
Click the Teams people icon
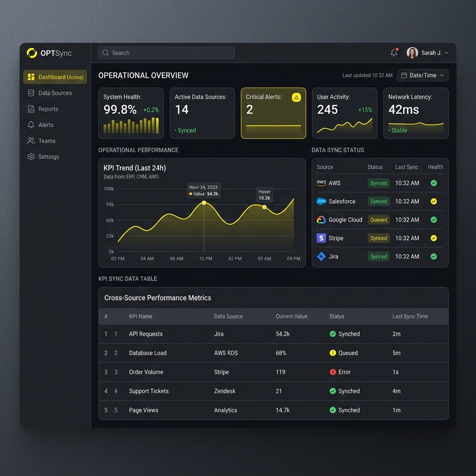click(31, 141)
